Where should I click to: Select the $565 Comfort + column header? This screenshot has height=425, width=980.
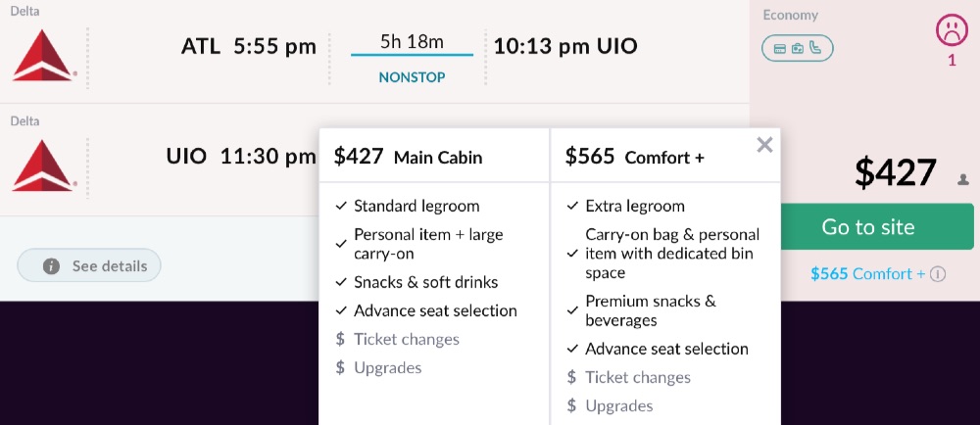(634, 157)
